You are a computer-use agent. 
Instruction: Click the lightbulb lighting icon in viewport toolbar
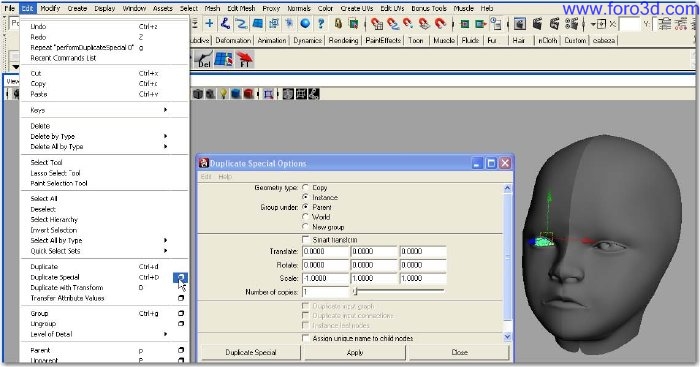click(x=223, y=94)
